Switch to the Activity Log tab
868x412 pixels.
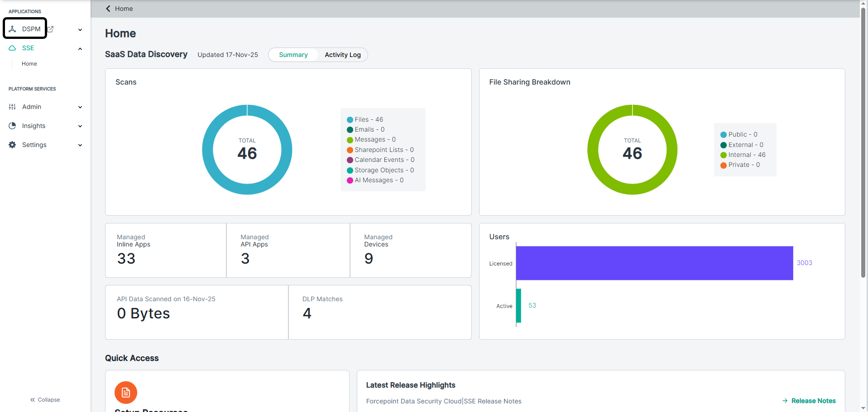(x=342, y=55)
